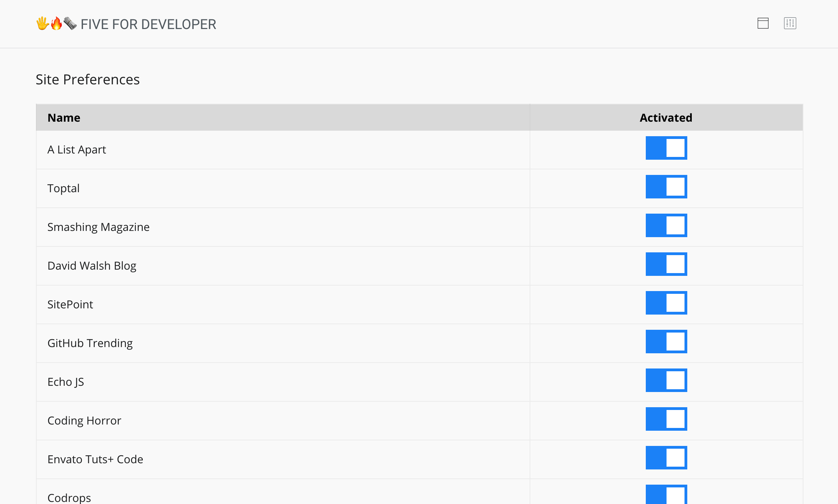Toggle GitHub Trending off

666,342
